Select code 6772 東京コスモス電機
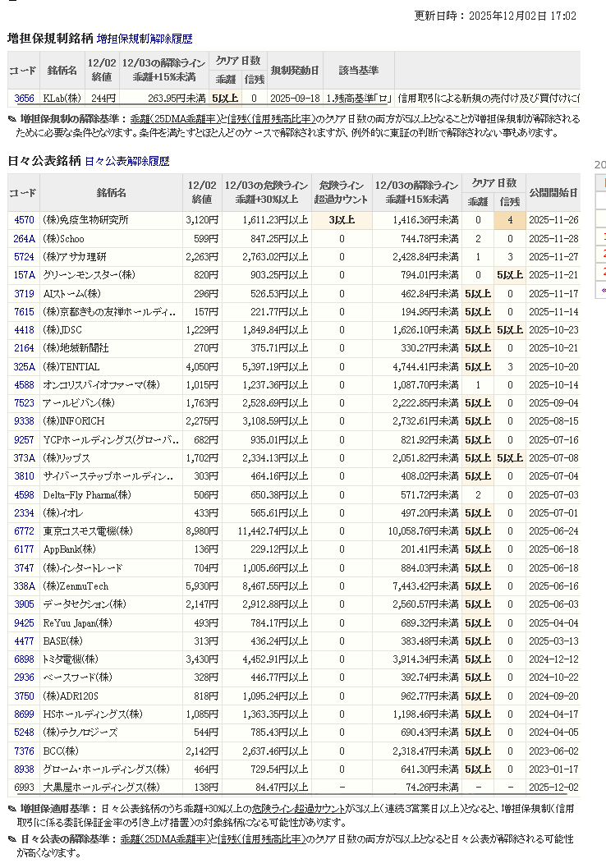Image resolution: width=606 pixels, height=868 pixels. (x=24, y=531)
